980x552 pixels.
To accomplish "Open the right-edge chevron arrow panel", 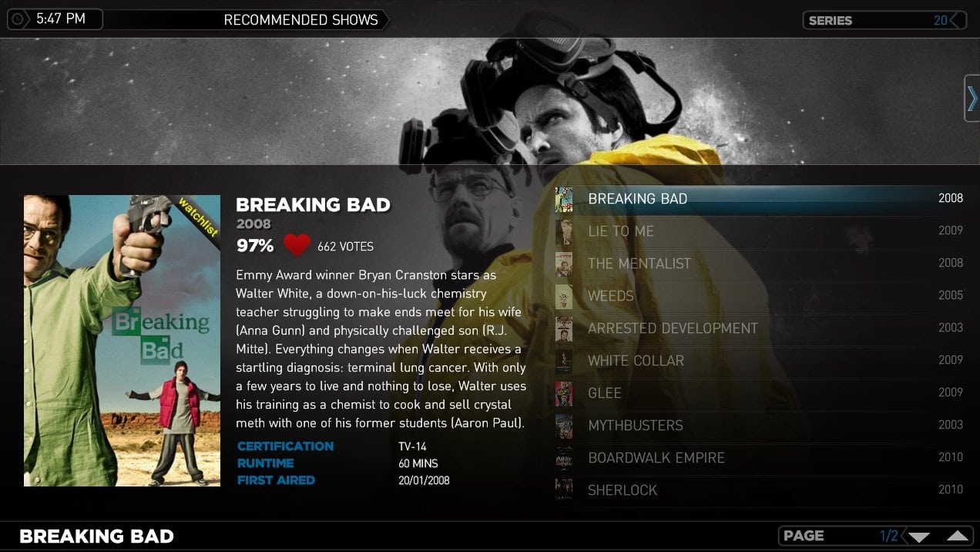I will coord(972,99).
